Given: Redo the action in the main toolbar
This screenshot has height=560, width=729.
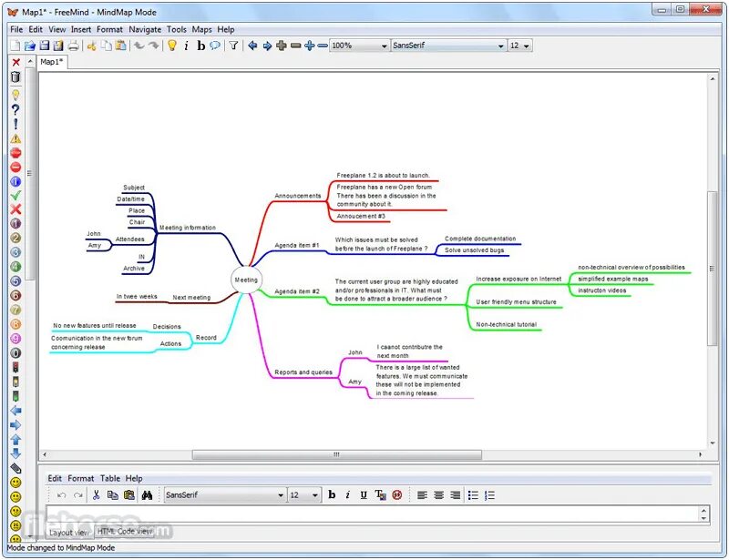Looking at the screenshot, I should (154, 46).
